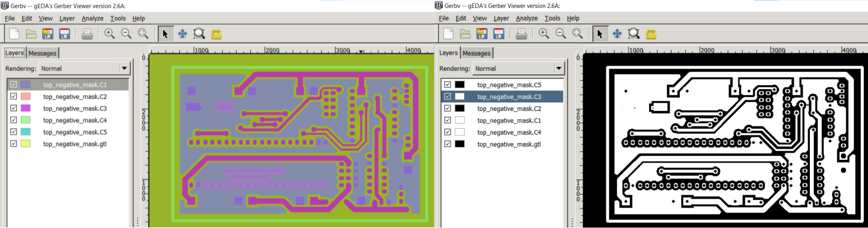
Task: Open the Analyze menu in the left window
Action: pos(92,18)
